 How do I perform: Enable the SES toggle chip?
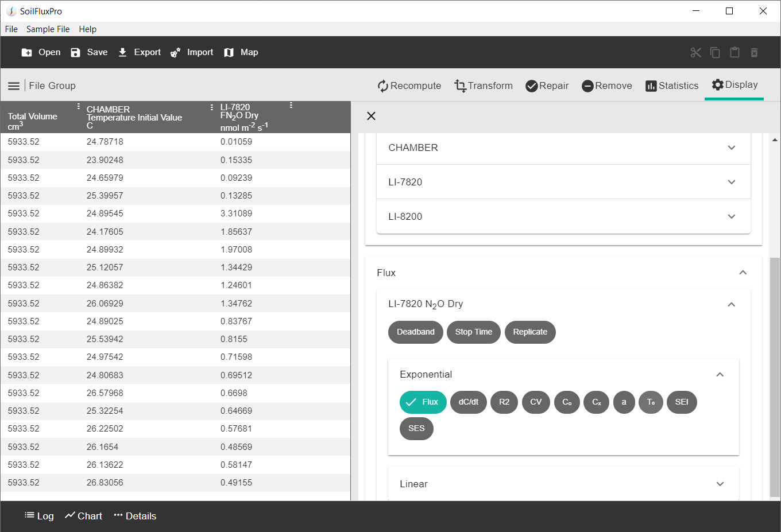tap(416, 428)
